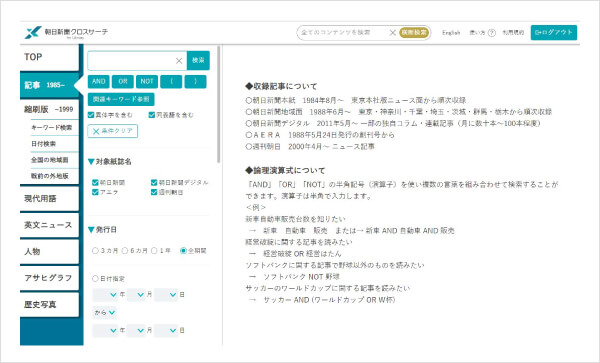Open the end month dropdown

[136, 330]
